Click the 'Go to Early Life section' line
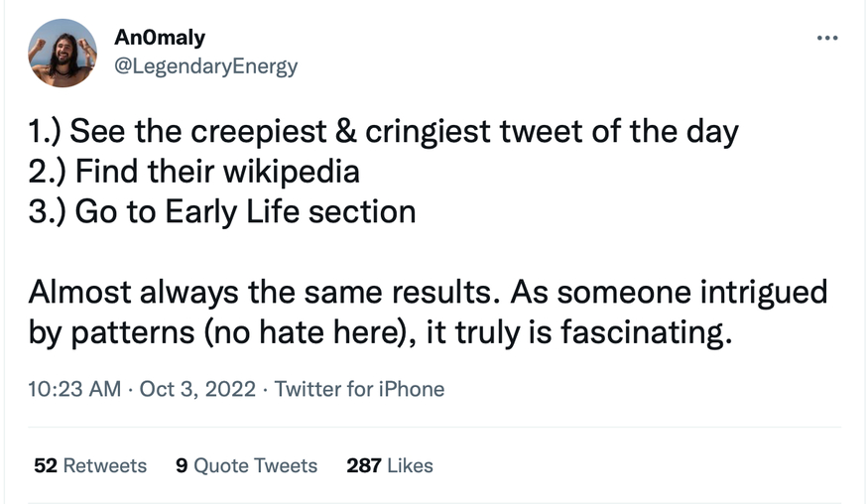 click(x=221, y=211)
